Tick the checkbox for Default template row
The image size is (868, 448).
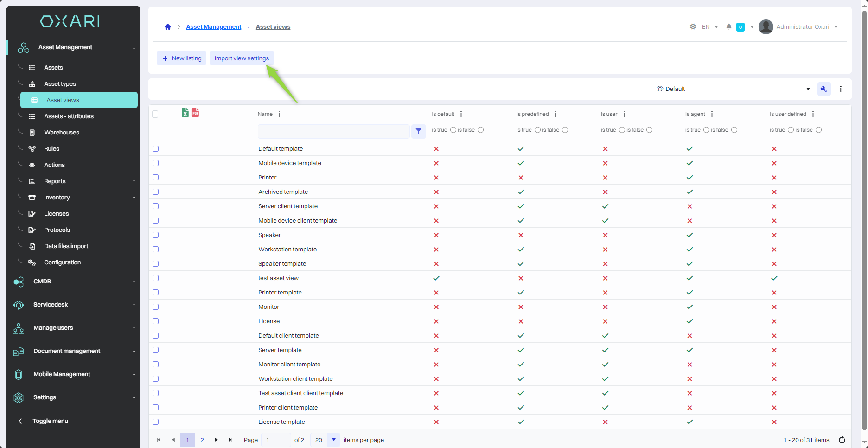point(156,149)
